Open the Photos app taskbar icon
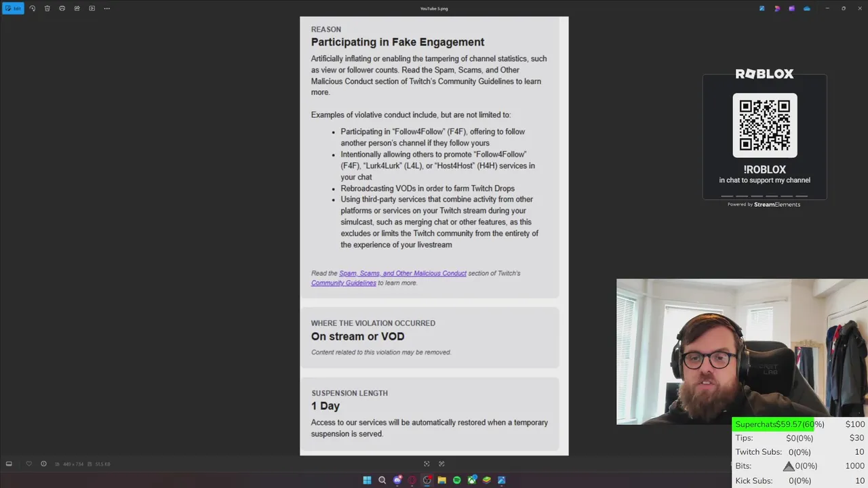The height and width of the screenshot is (488, 868). [501, 480]
